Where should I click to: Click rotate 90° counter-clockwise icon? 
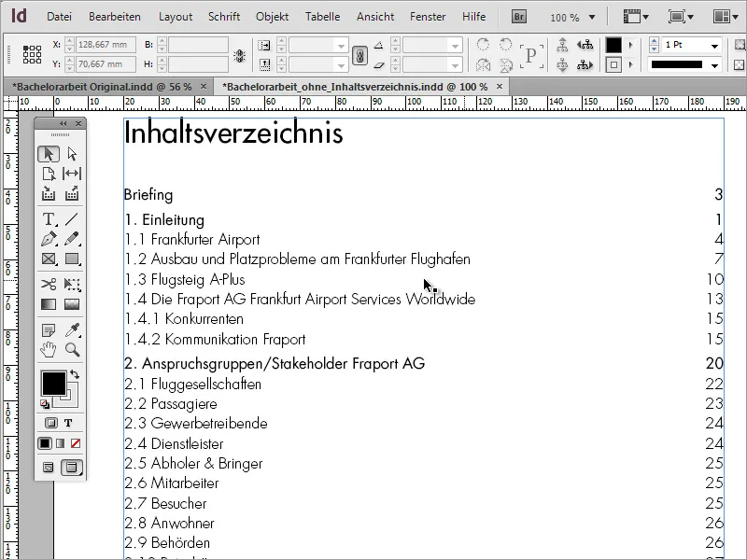pyautogui.click(x=505, y=45)
